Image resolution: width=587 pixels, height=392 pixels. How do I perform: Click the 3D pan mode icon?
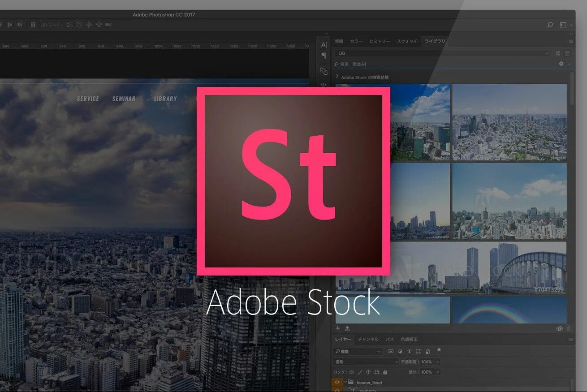(x=89, y=25)
